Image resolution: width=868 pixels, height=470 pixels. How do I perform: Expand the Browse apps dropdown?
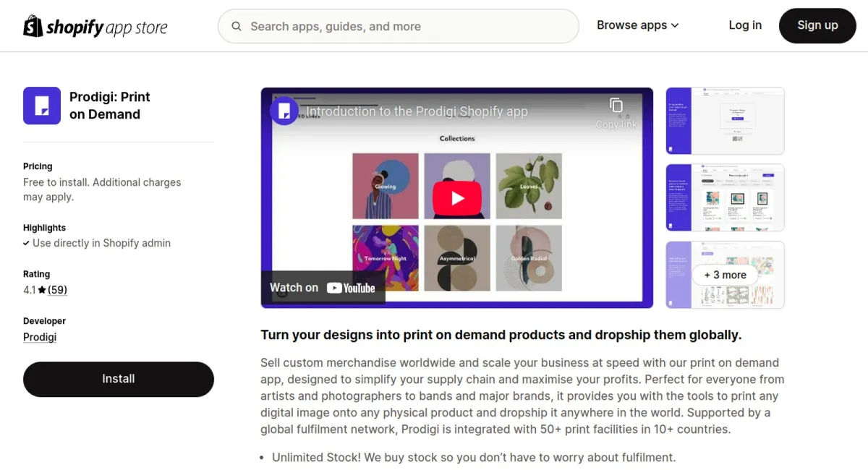[638, 25]
